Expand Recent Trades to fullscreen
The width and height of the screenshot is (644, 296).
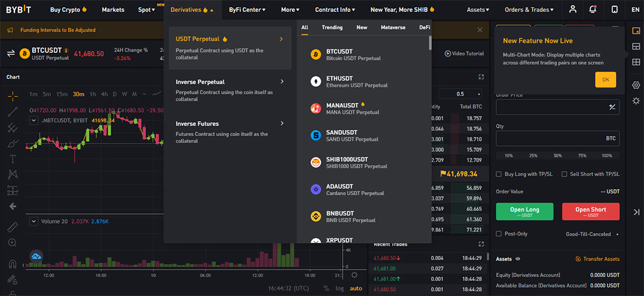coord(481,244)
